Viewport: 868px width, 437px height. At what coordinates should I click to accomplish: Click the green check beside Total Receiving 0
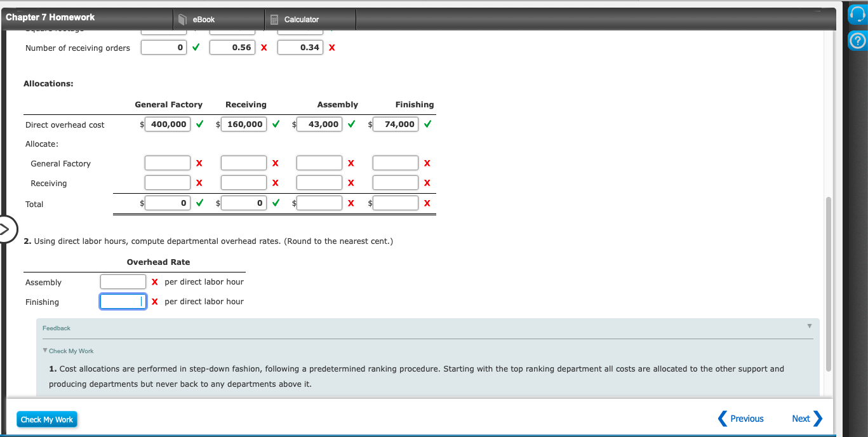coord(276,203)
